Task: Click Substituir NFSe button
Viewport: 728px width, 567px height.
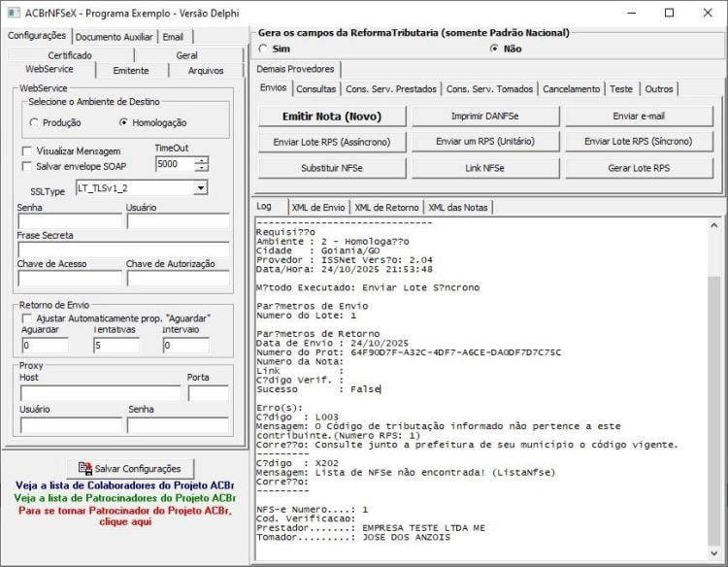Action: 332,168
